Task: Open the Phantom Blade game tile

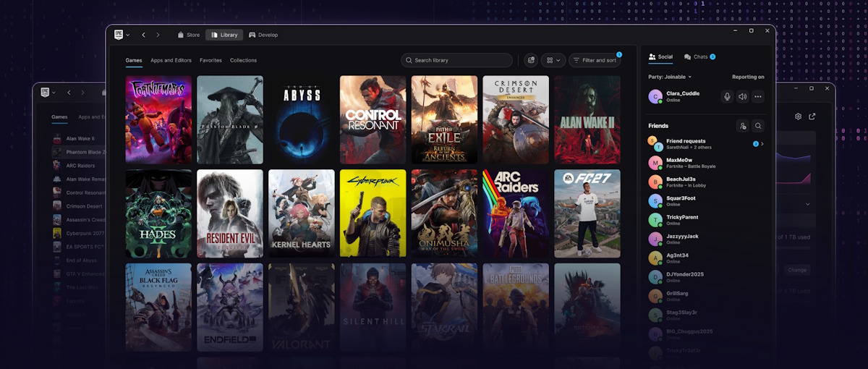Action: [x=230, y=119]
